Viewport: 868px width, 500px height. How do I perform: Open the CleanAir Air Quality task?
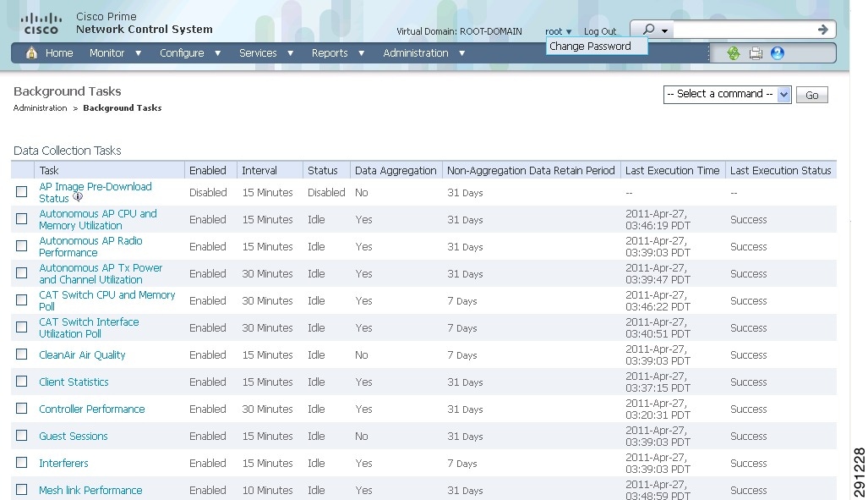pyautogui.click(x=82, y=354)
